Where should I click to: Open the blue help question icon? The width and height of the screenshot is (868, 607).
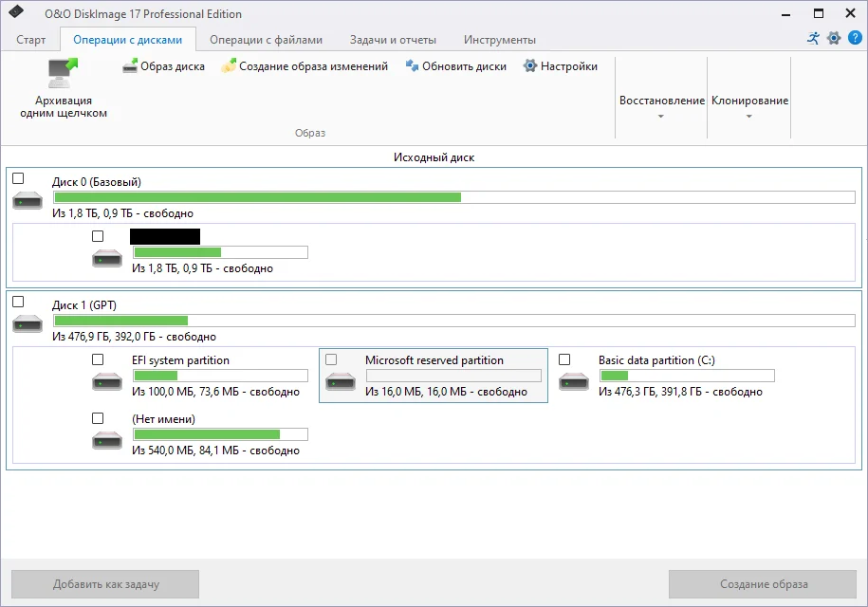point(855,38)
